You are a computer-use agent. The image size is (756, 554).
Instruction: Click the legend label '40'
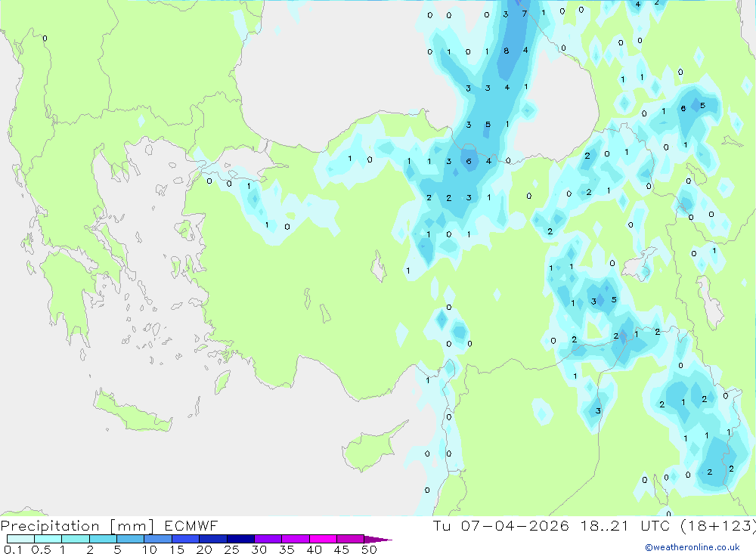[x=314, y=549]
